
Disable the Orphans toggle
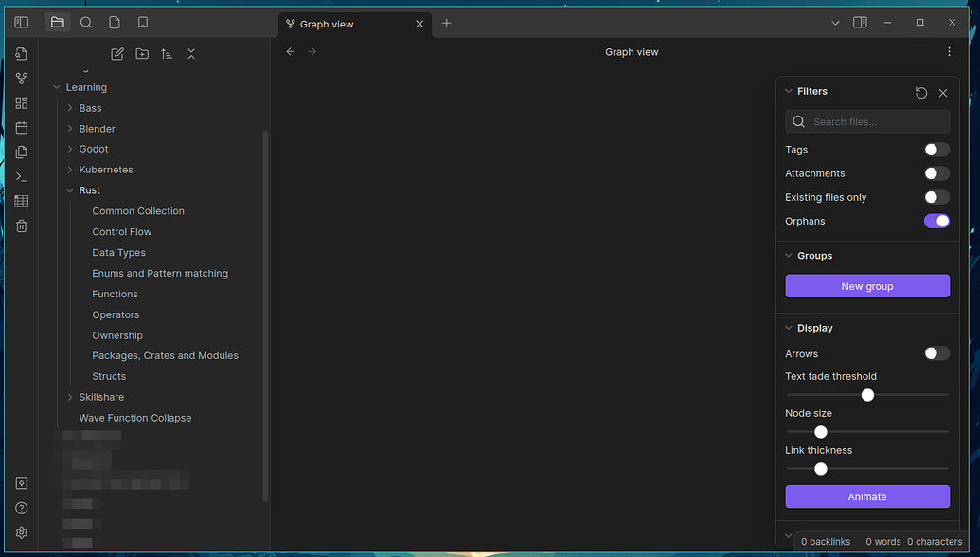click(936, 221)
